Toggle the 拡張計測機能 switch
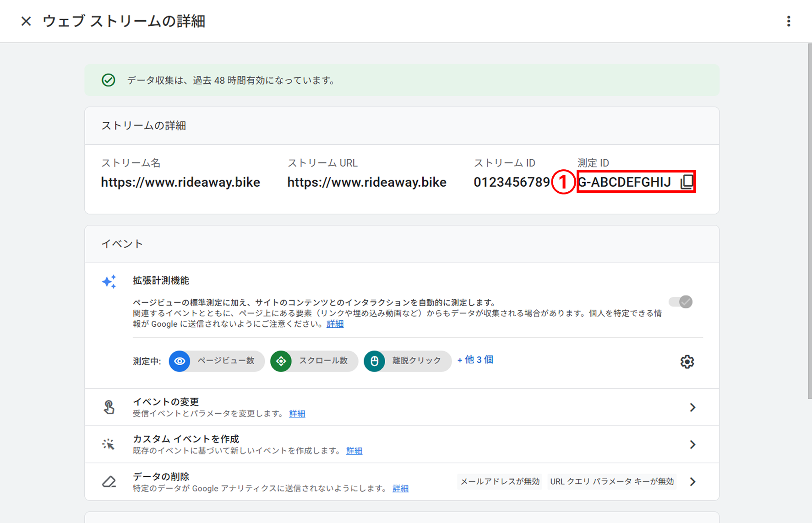 click(x=681, y=302)
